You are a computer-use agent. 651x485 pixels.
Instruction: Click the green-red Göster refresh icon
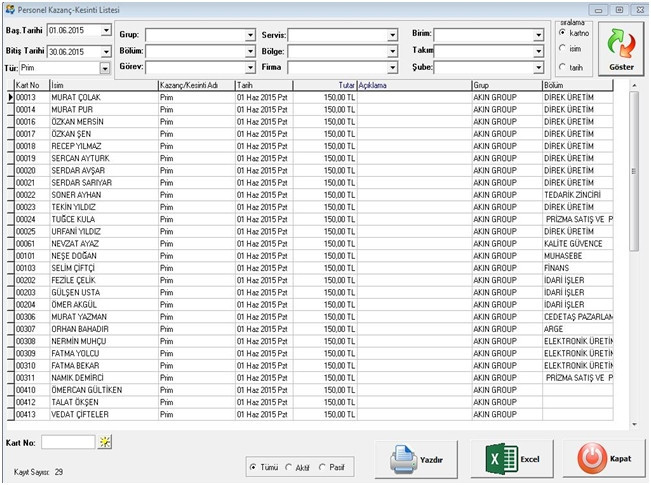click(x=621, y=43)
